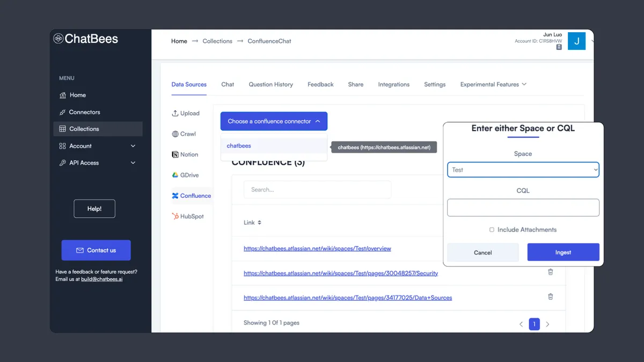
Task: Select the GDrive data source
Action: pos(186,175)
